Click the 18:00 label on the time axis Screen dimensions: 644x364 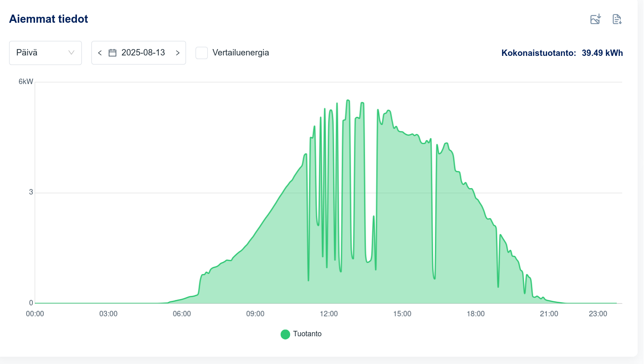(x=476, y=314)
